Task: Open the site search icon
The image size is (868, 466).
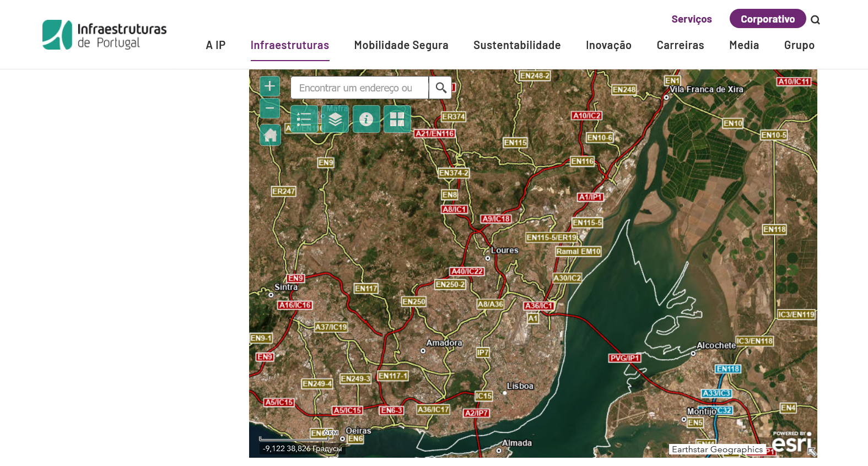Action: 815,20
